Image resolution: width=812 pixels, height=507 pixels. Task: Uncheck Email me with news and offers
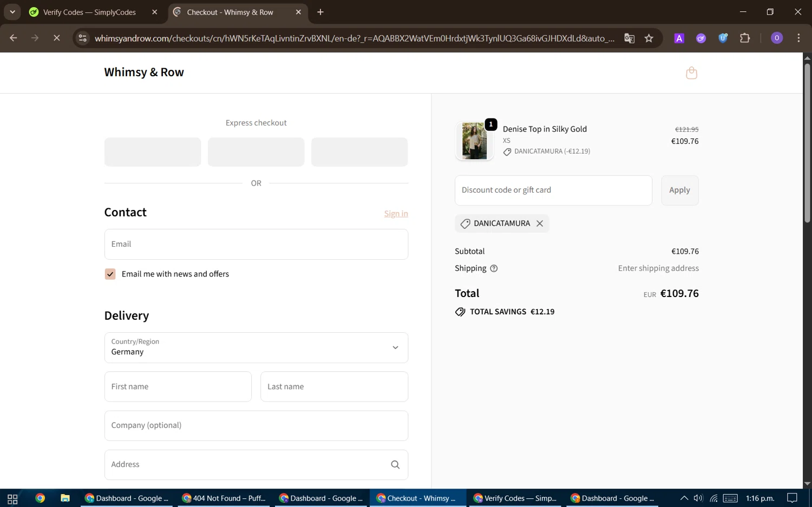coord(110,274)
